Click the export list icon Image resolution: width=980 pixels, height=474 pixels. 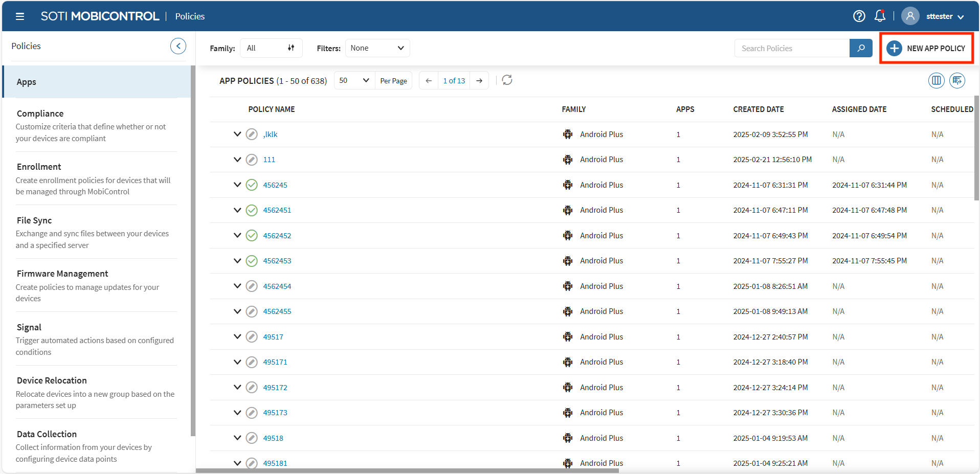(x=957, y=80)
